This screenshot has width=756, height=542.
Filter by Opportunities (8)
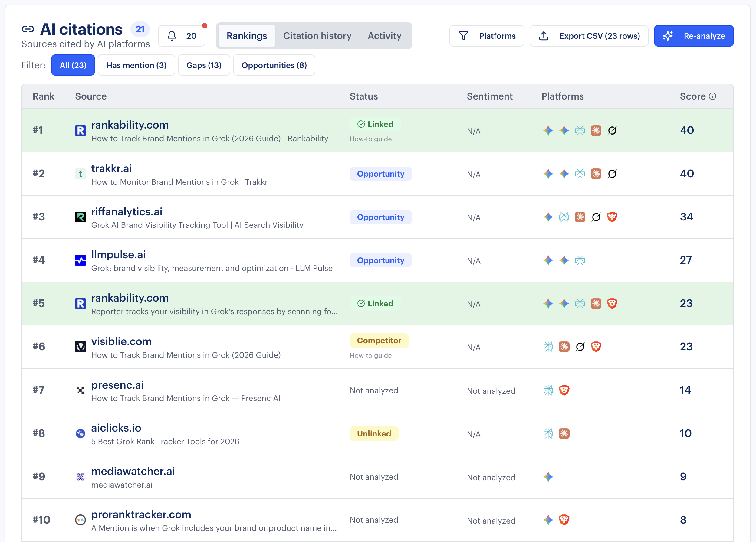tap(274, 65)
